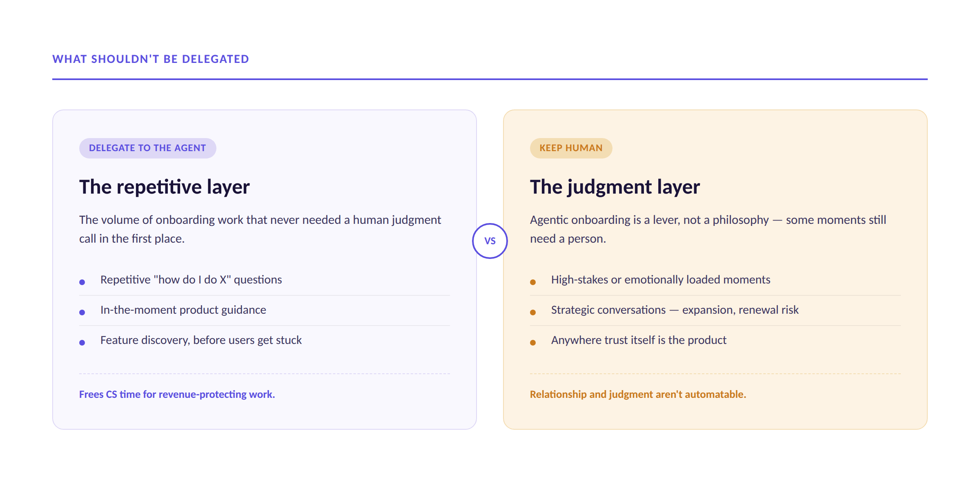Viewport: 980px width, 482px height.
Task: Click Anywhere trust itself is the product
Action: click(x=639, y=340)
